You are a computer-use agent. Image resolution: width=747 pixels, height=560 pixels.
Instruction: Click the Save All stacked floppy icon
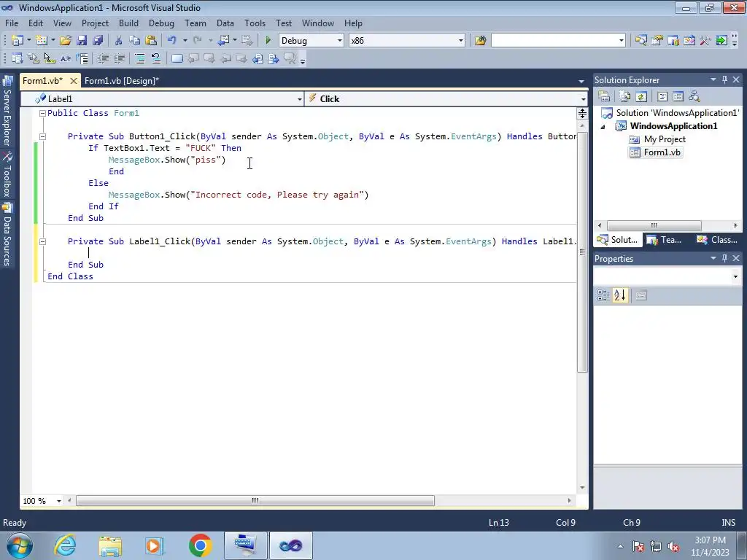point(98,41)
